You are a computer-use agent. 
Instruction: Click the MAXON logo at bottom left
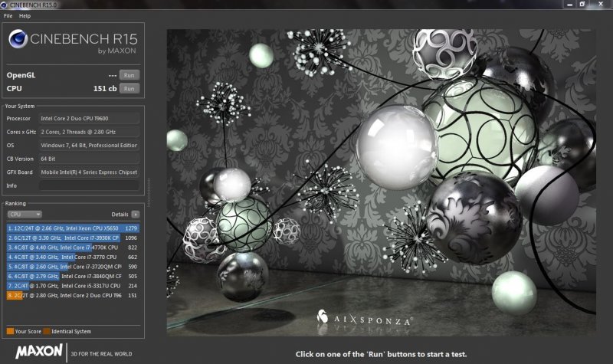coord(39,351)
